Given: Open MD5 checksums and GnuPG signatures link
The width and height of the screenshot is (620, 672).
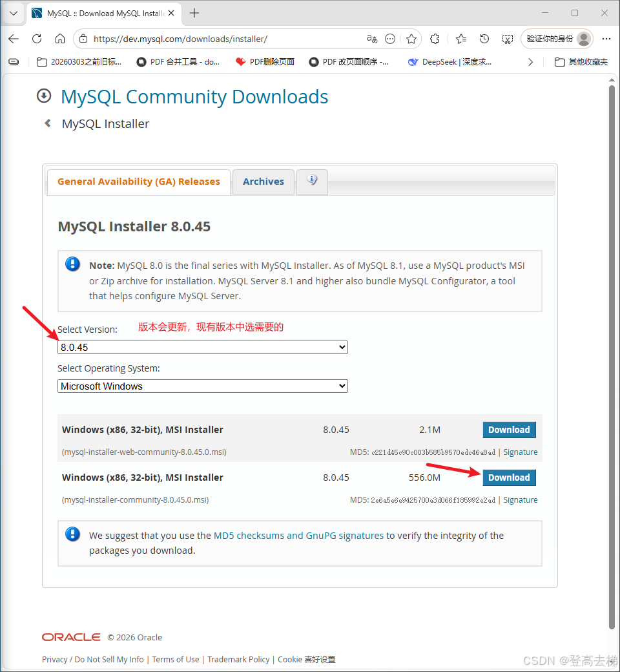Looking at the screenshot, I should [x=298, y=536].
